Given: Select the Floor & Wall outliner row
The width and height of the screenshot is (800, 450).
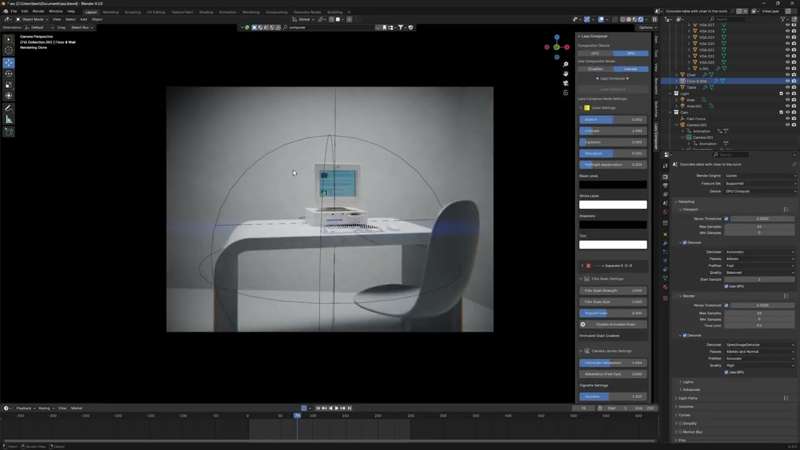Looking at the screenshot, I should click(729, 81).
